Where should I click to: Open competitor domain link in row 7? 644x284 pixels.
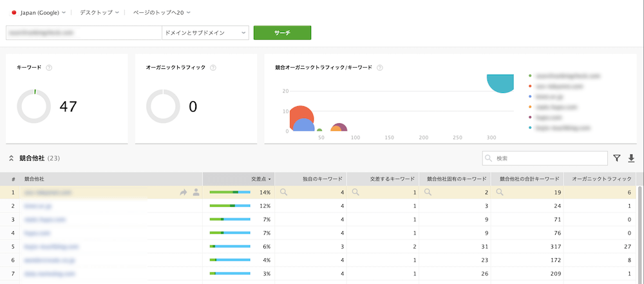(x=50, y=273)
